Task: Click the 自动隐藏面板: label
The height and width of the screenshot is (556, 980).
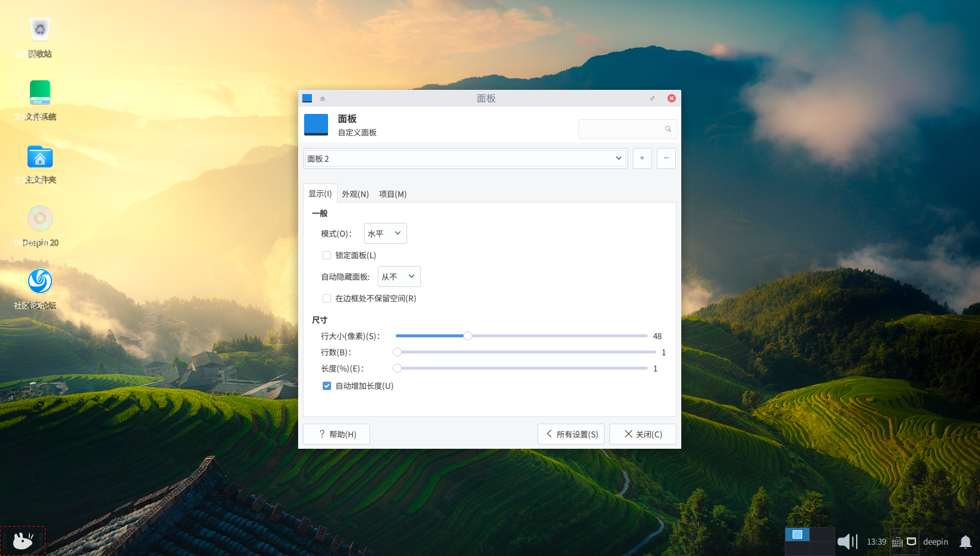Action: click(x=345, y=277)
